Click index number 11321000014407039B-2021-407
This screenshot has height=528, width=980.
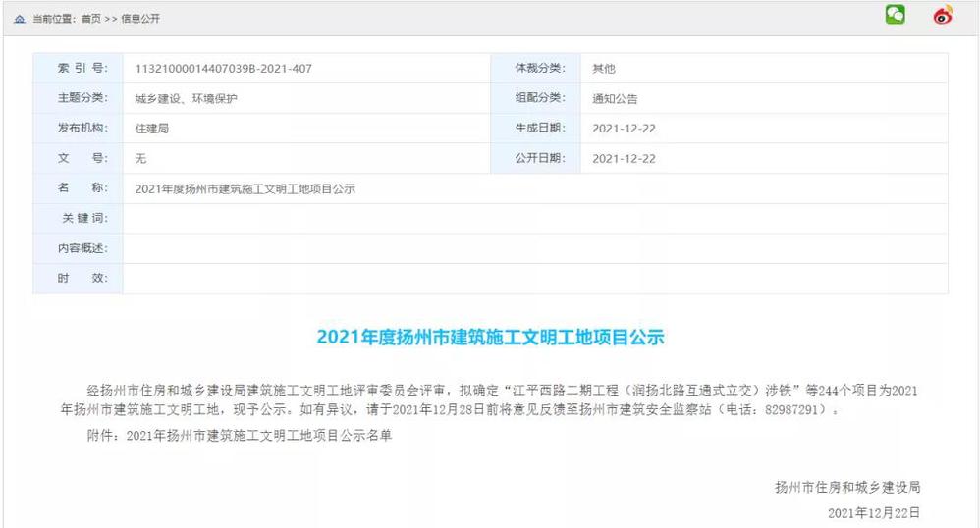point(223,69)
